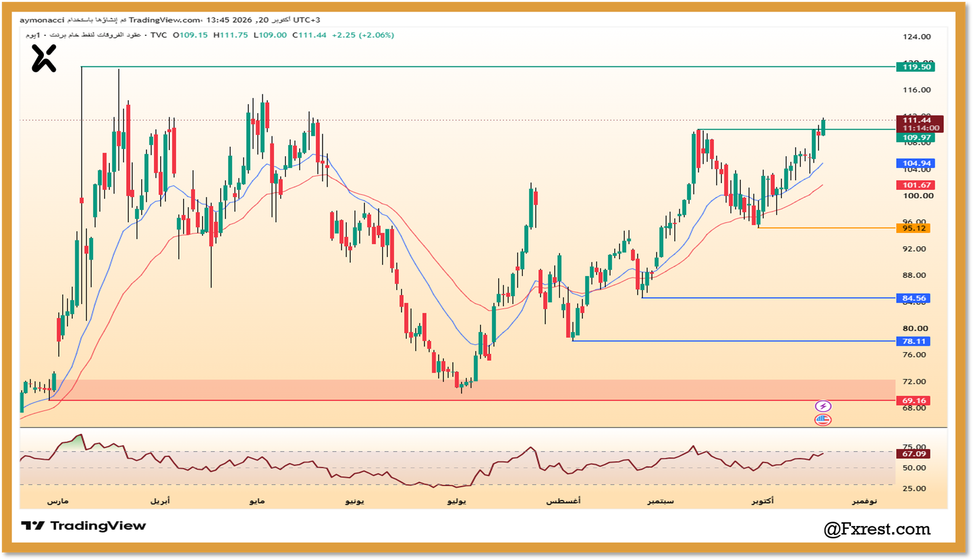Click the 50.00 RSI axis tick
The image size is (973, 560).
click(914, 468)
